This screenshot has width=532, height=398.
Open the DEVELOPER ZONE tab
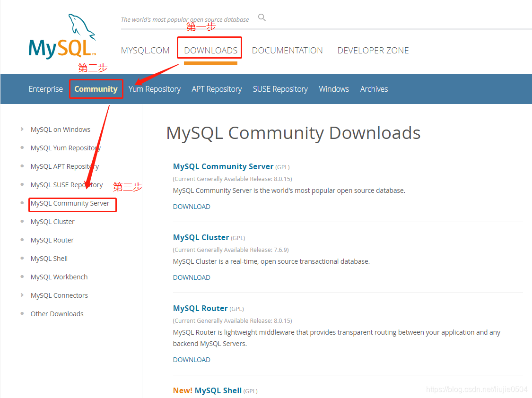(373, 51)
